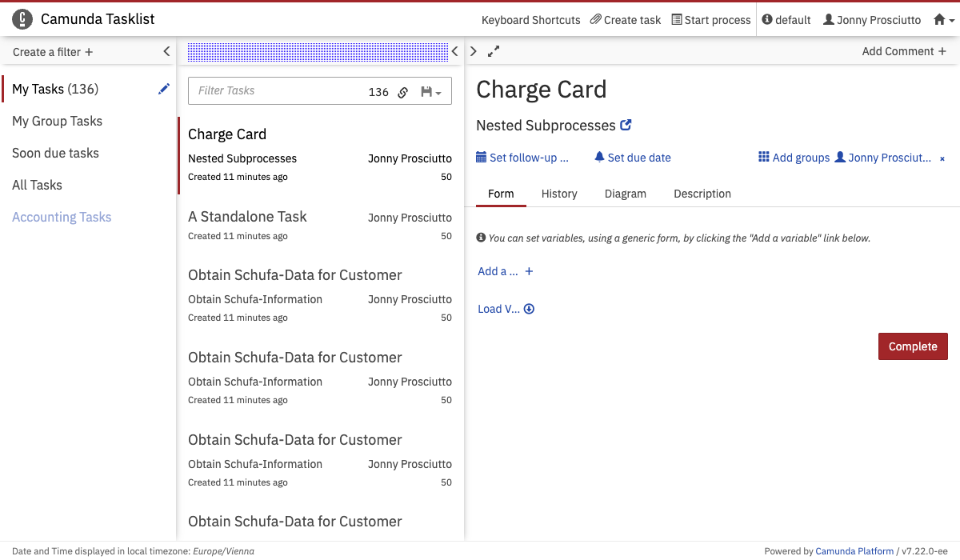Collapse the filters sidebar panel
Screen dimensions: 960x560
[x=166, y=51]
